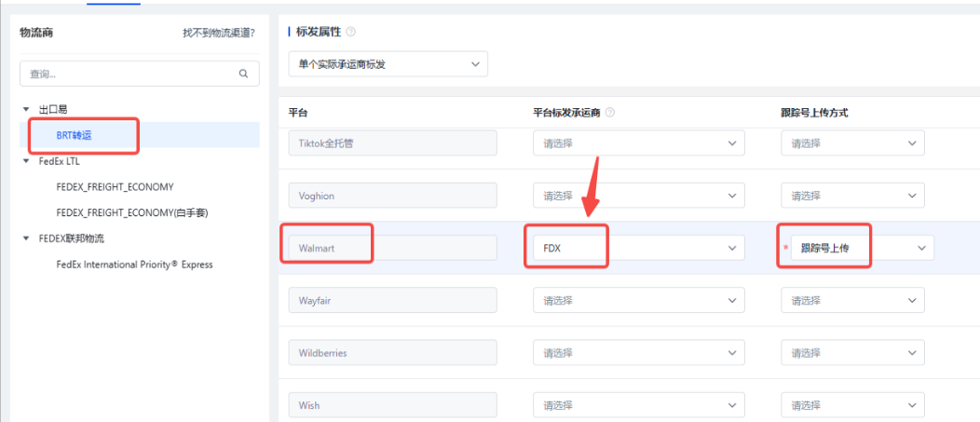Click the search magnifier icon in logistics search
Image resolution: width=980 pixels, height=422 pixels.
click(244, 74)
